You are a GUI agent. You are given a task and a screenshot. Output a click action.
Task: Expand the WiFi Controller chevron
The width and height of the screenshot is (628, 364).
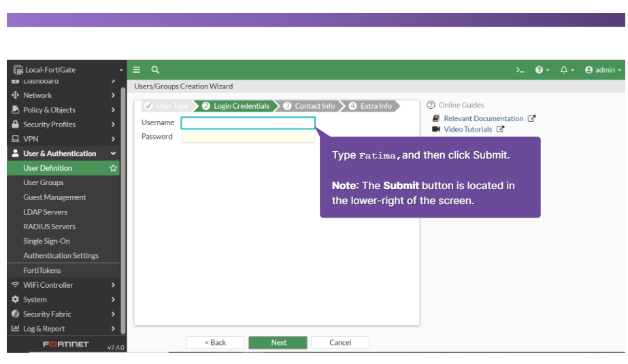[x=113, y=284]
